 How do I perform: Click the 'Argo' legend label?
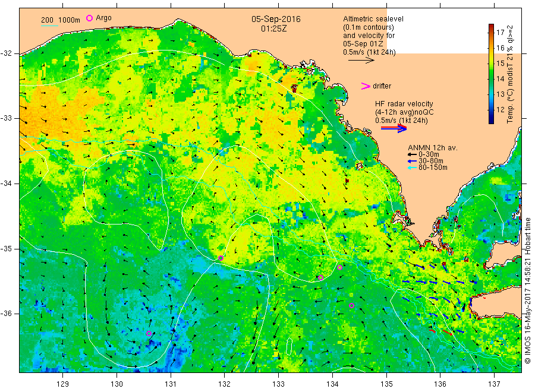click(103, 18)
